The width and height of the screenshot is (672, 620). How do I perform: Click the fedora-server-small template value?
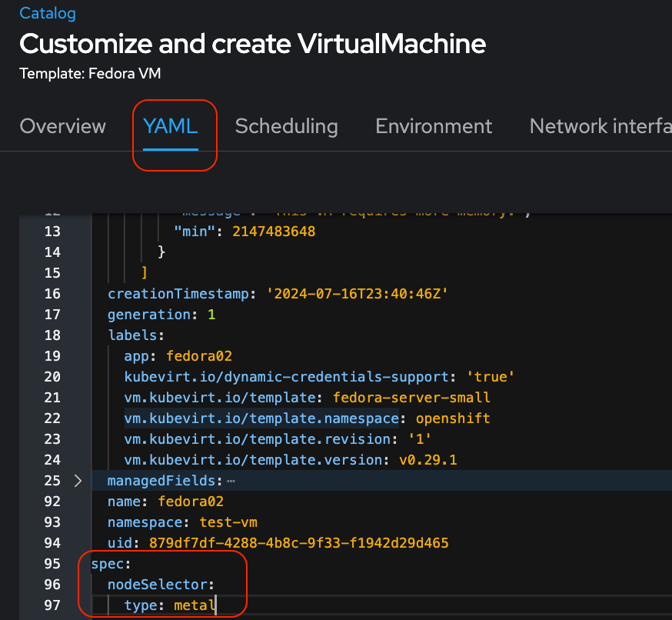click(x=411, y=398)
